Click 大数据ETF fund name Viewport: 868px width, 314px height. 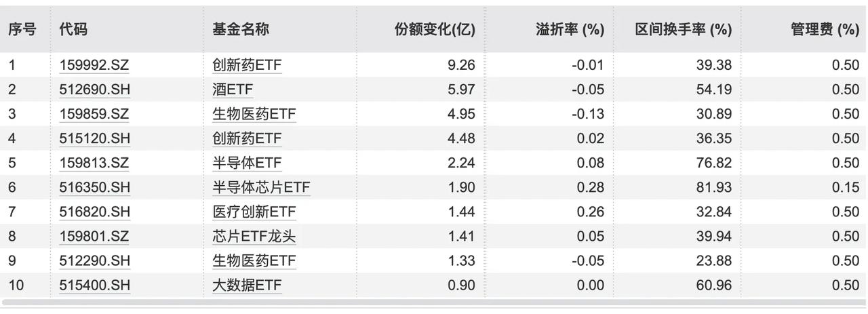tap(247, 285)
